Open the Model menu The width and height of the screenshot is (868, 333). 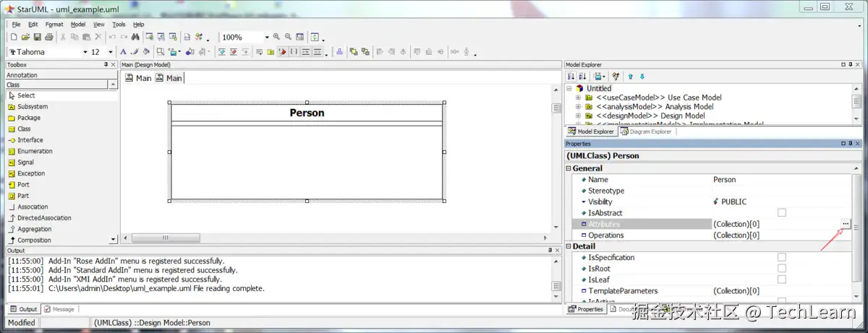point(78,25)
